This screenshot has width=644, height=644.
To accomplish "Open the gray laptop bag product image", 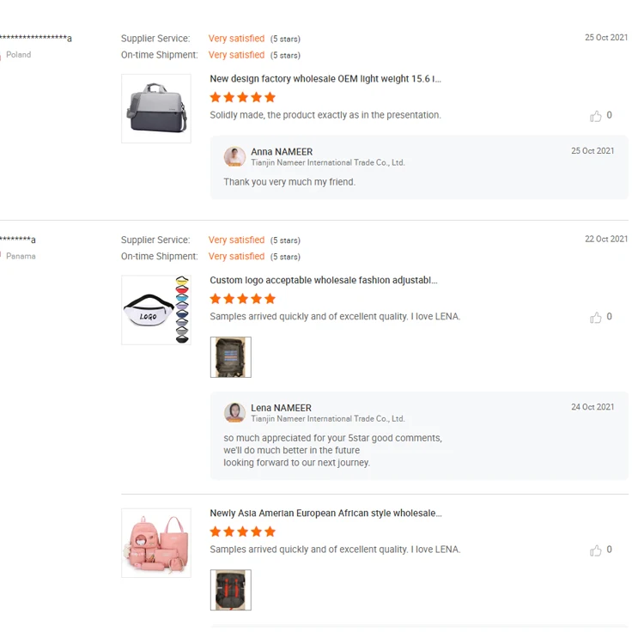I will click(156, 108).
